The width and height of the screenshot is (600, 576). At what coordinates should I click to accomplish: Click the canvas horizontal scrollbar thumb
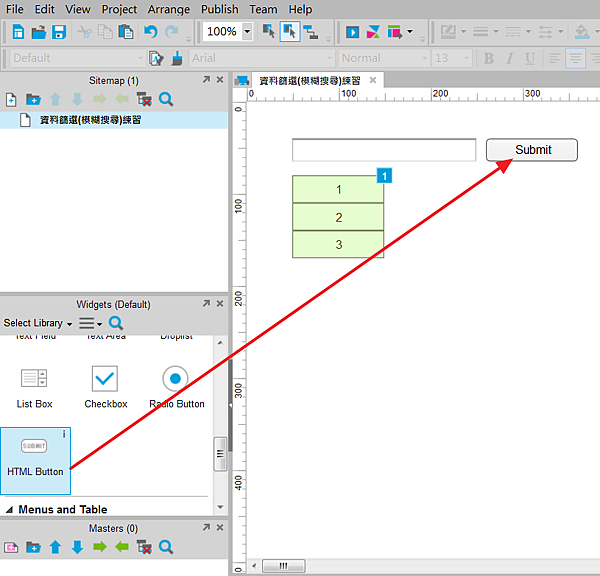(284, 566)
